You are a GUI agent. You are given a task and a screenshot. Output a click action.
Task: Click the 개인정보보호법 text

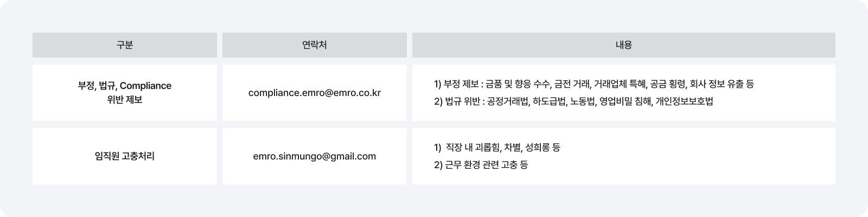point(685,101)
